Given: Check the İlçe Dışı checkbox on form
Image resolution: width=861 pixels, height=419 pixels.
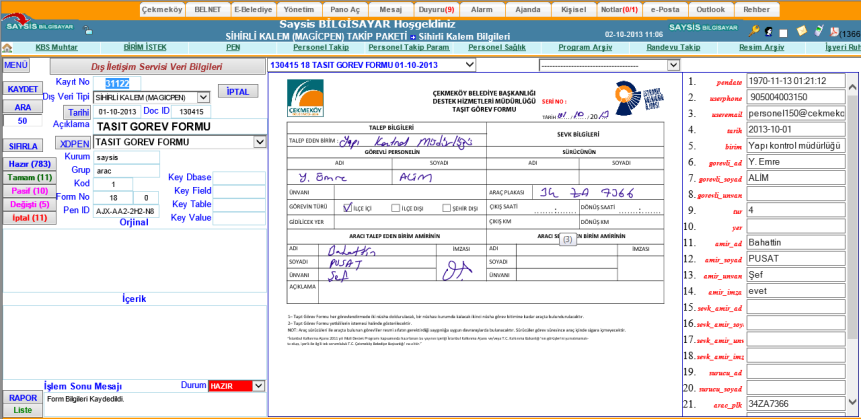Looking at the screenshot, I should [395, 208].
